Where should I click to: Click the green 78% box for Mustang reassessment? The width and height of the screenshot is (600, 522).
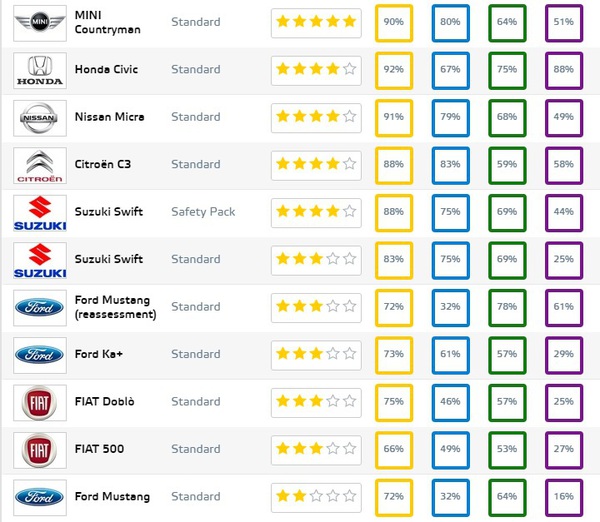click(507, 308)
